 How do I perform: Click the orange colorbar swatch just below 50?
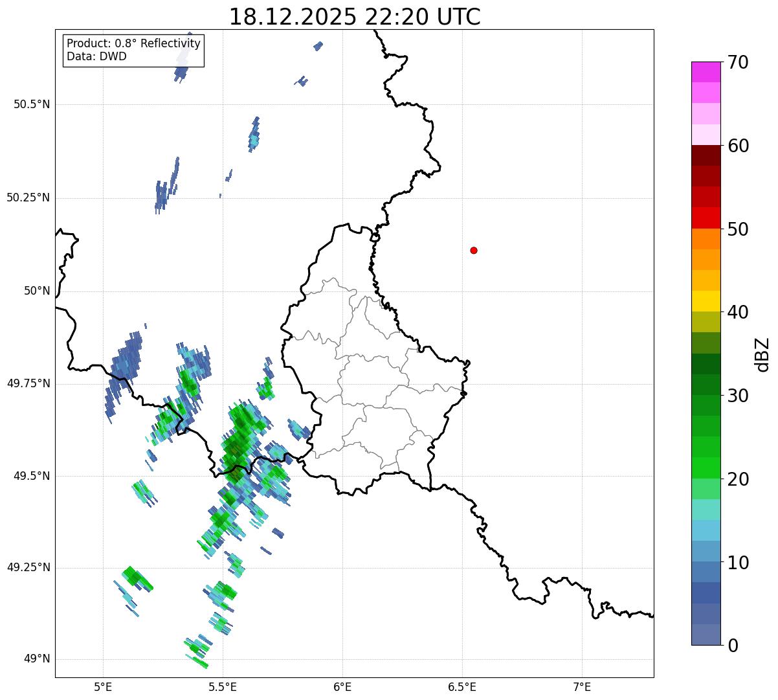(x=706, y=239)
